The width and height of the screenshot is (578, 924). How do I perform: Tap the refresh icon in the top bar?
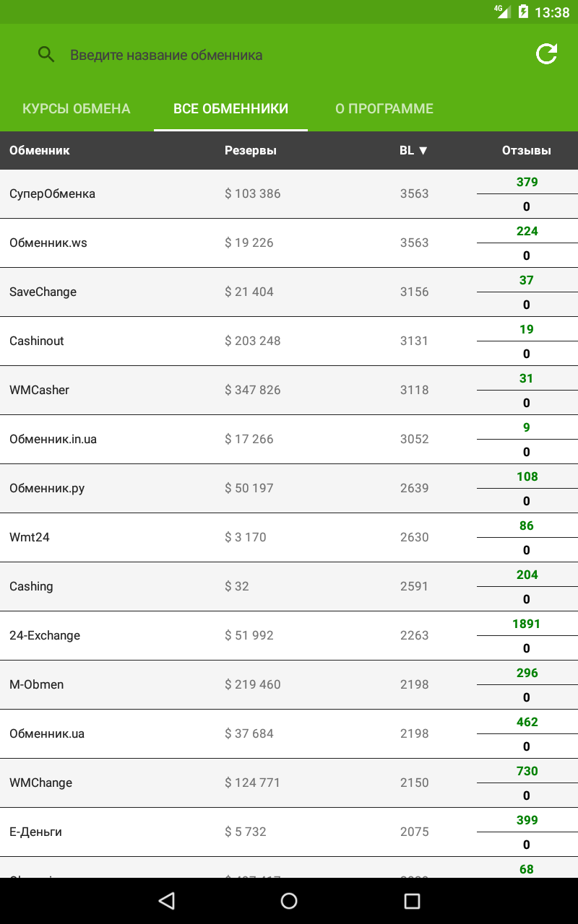click(546, 54)
